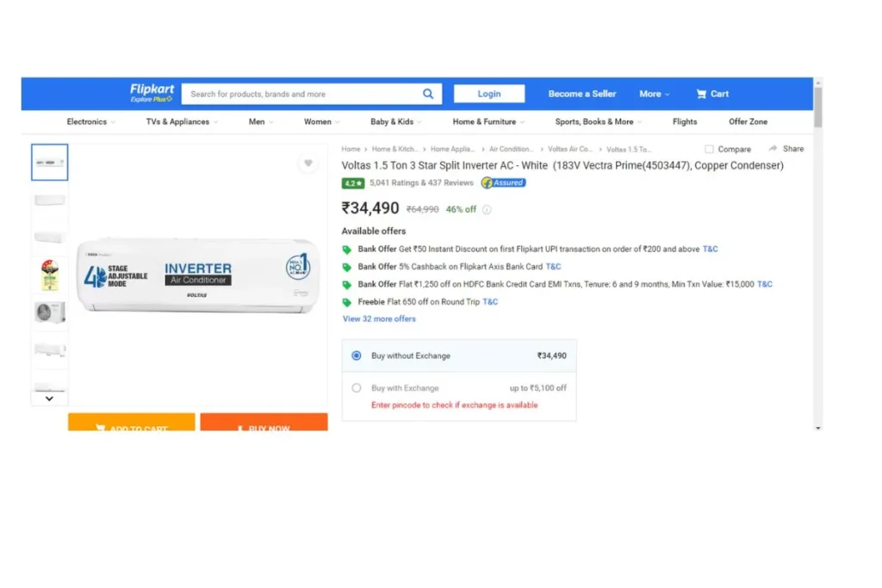Expand the Men category menu
Screen dimensions: 882x588
261,122
